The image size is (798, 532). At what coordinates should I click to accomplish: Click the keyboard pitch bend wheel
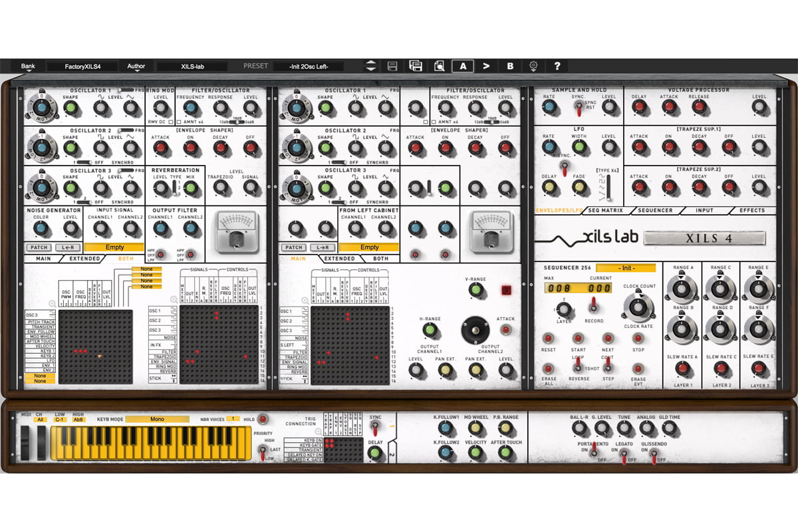tap(25, 442)
